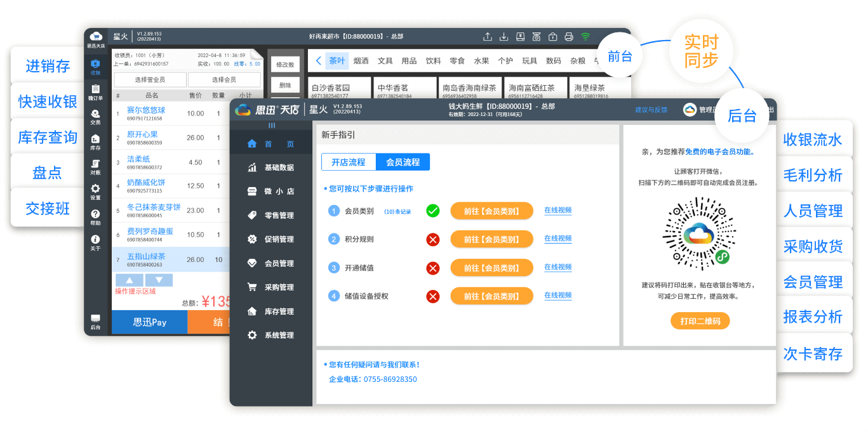Open 在线视频 link for 开通储值
This screenshot has width=868, height=432.
(558, 267)
